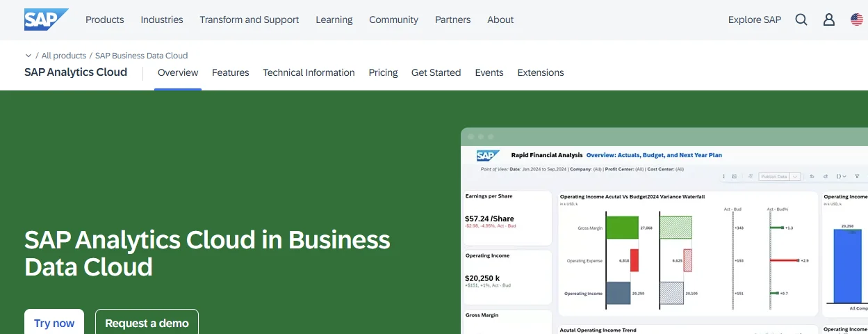Click the hero heading SAP Analytics Cloud in Business Data Cloud

point(207,253)
